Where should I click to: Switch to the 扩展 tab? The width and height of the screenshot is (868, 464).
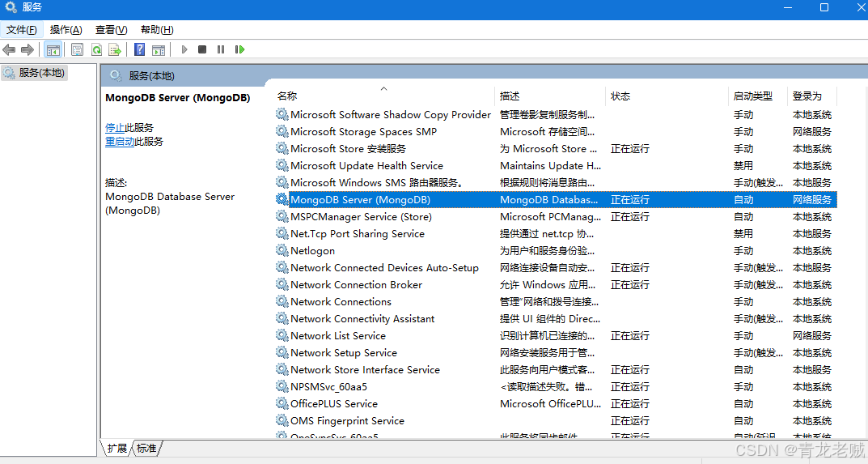point(116,448)
